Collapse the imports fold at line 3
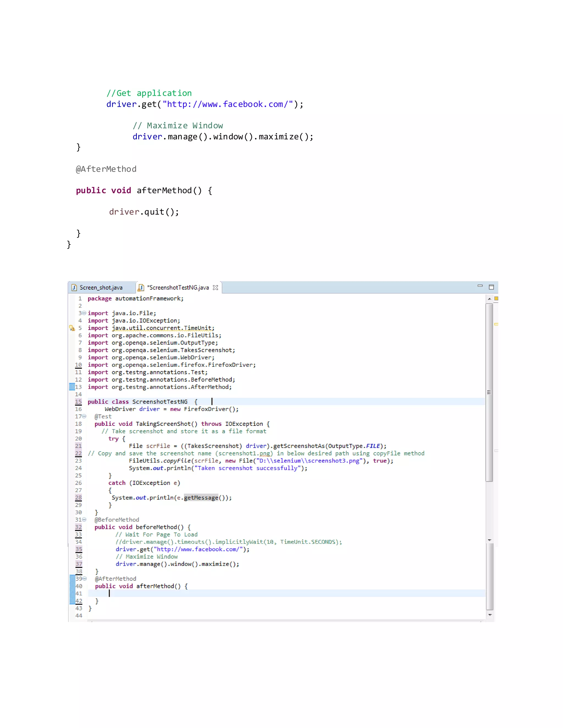Screen dimensions: 563x728 84,313
